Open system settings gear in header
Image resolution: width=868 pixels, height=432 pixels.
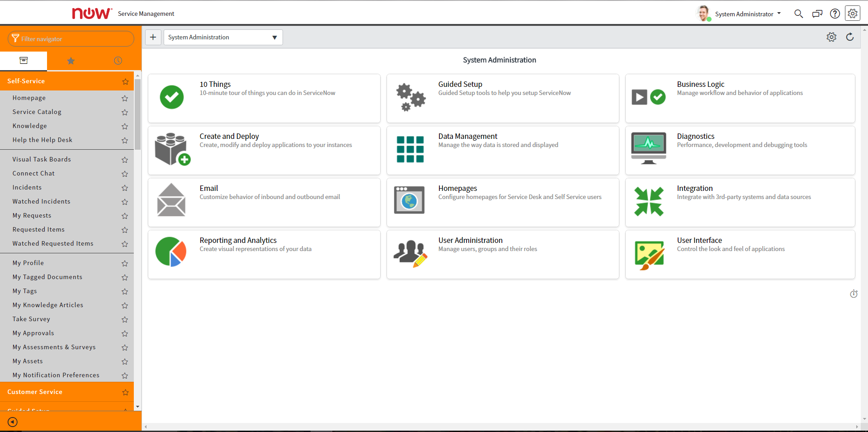pyautogui.click(x=853, y=14)
